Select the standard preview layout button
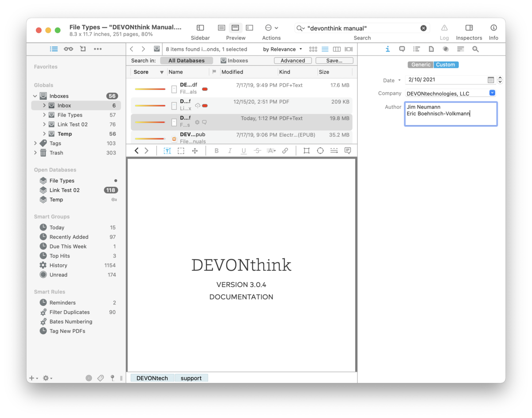This screenshot has height=418, width=532. click(x=235, y=28)
